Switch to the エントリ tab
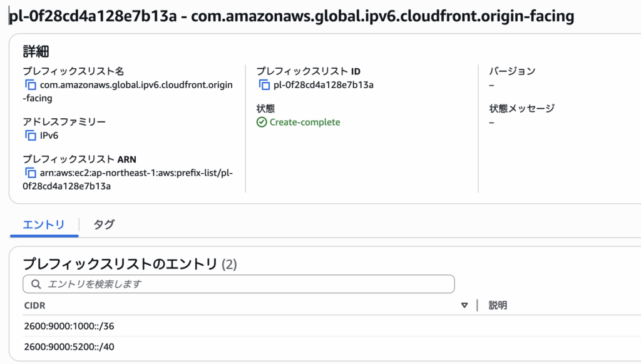The width and height of the screenshot is (641, 364). (44, 225)
